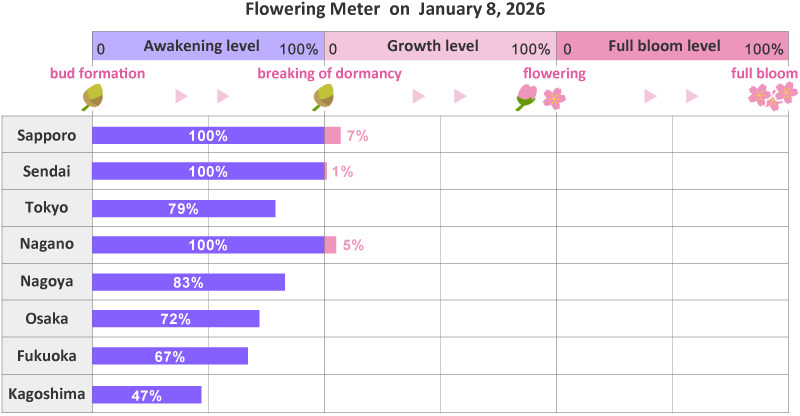Select the Growth level header
The width and height of the screenshot is (800, 416).
pyautogui.click(x=440, y=47)
